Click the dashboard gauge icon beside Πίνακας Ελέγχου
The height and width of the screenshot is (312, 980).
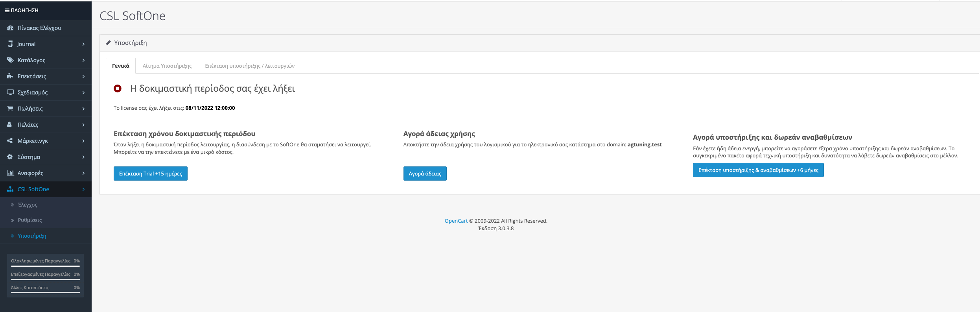[10, 28]
